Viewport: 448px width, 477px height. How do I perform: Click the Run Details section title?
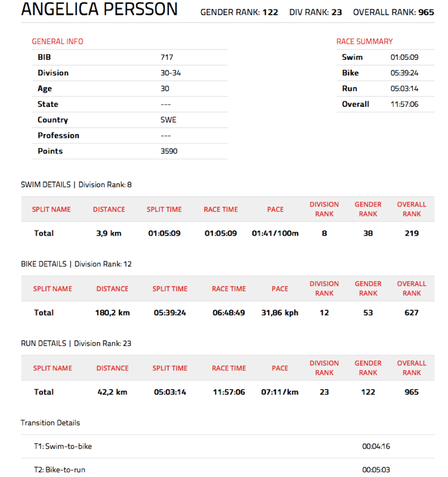(76, 343)
